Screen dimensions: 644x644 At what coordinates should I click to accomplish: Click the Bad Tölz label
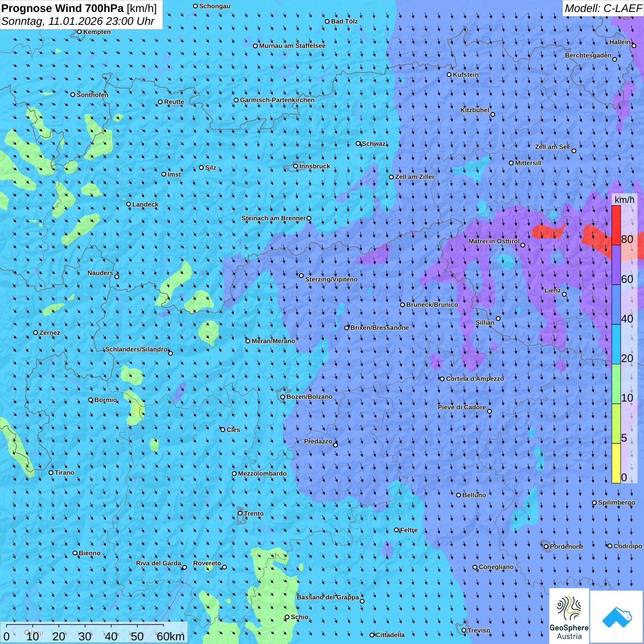(344, 21)
